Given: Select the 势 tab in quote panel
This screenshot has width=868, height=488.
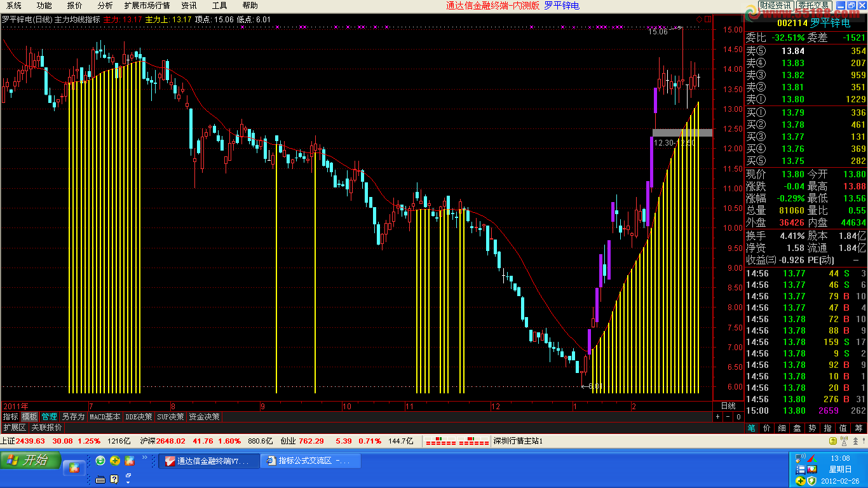Looking at the screenshot, I should point(813,428).
